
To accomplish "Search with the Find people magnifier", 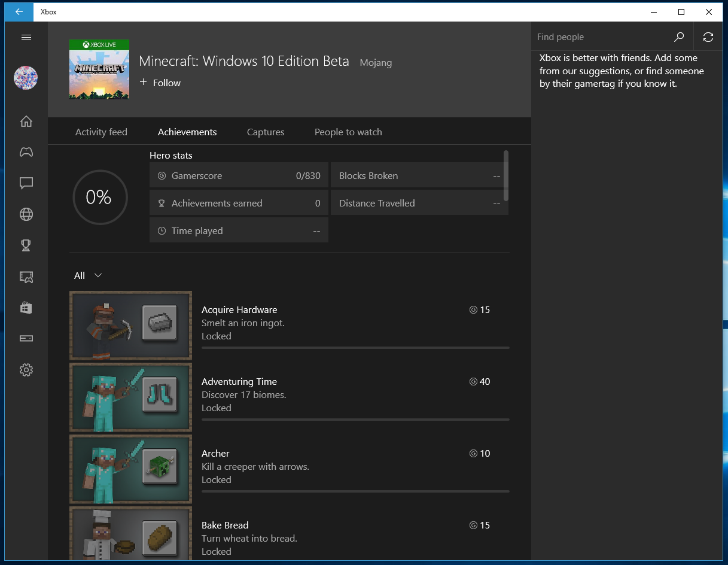I will coord(679,37).
